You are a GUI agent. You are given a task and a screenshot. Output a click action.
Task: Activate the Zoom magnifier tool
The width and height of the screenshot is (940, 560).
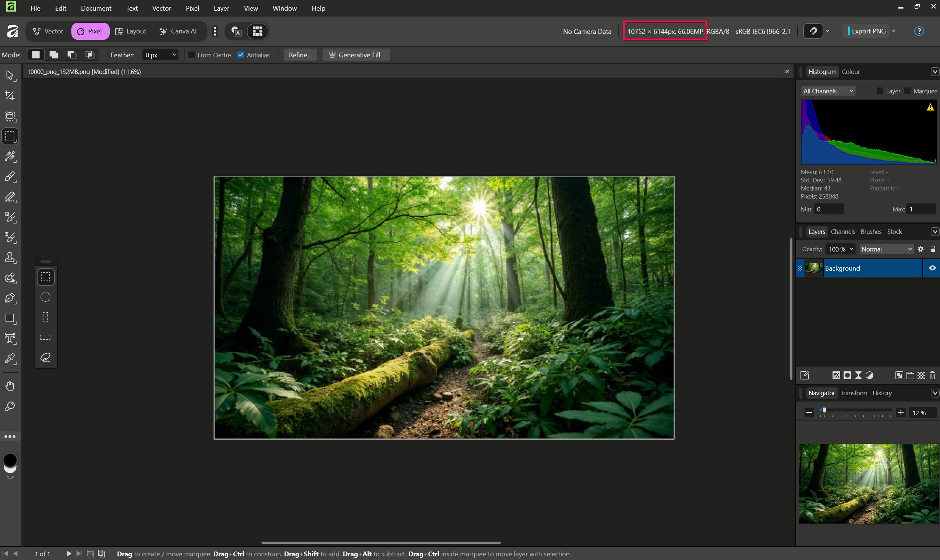(10, 406)
